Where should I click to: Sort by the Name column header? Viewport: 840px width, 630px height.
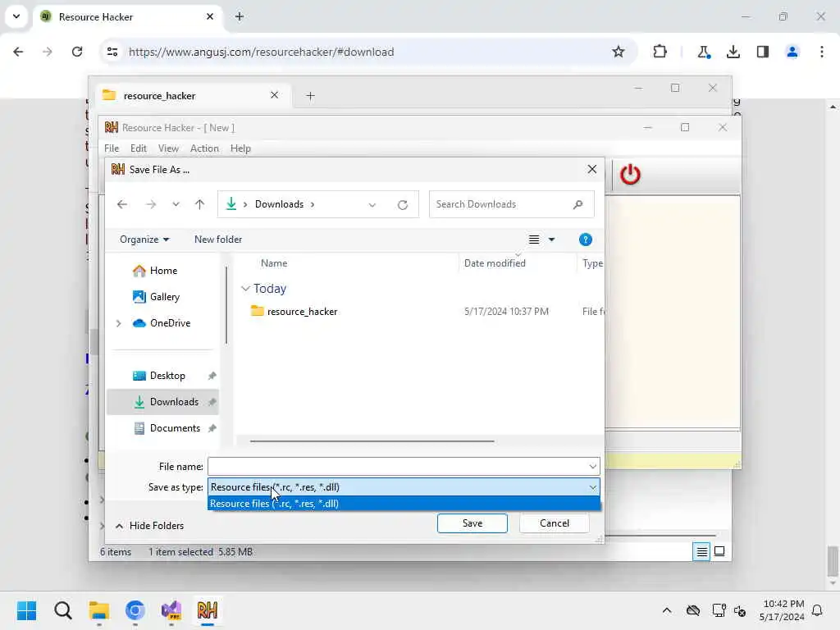(x=274, y=263)
